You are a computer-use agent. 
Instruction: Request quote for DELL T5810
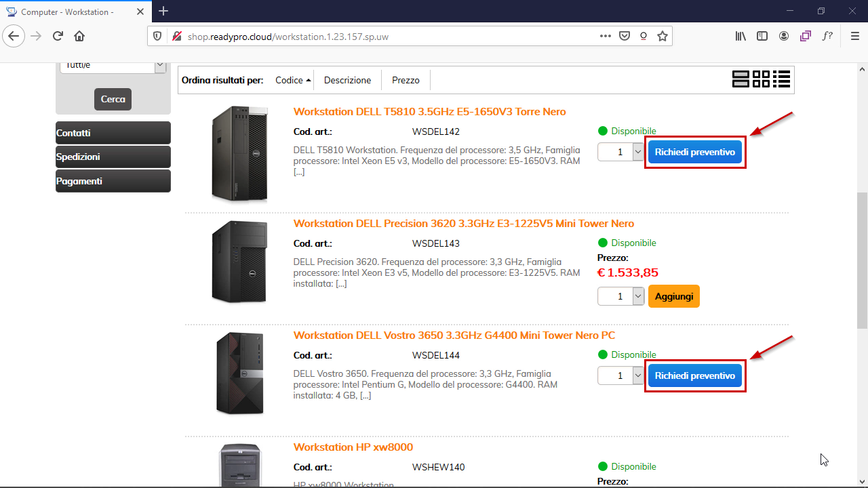click(695, 152)
